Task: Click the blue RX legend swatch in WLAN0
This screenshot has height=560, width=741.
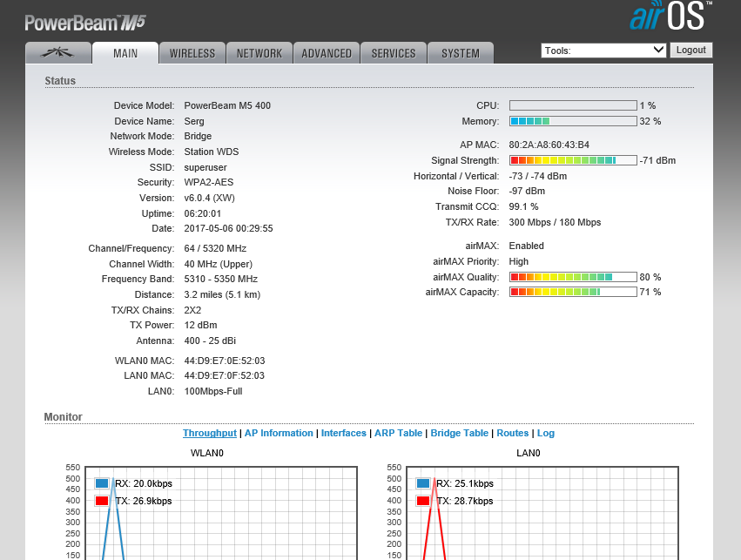Action: point(102,483)
